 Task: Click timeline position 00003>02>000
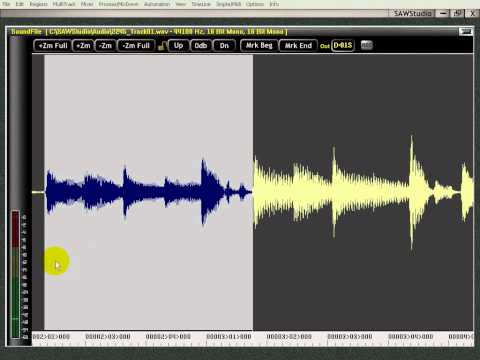pyautogui.click(x=289, y=337)
